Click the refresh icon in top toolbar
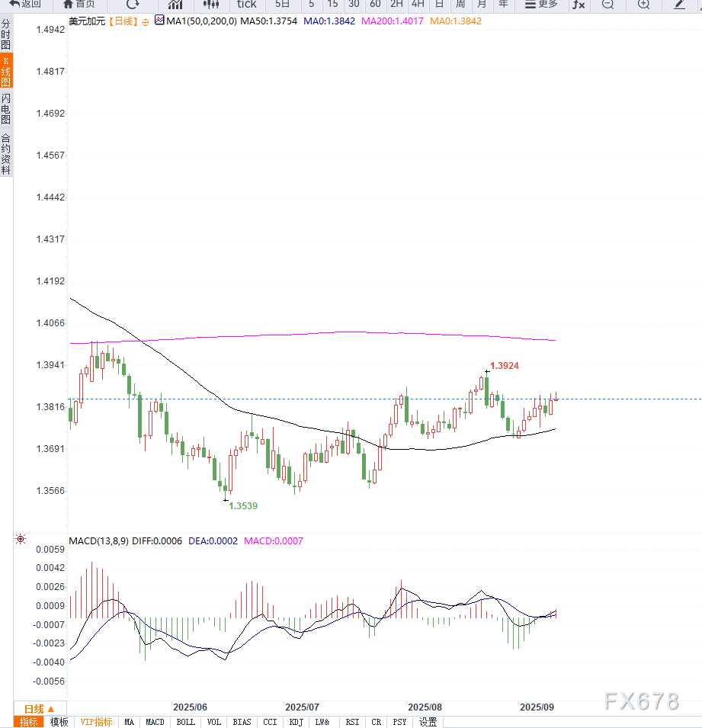Screen dimensions: 702x728 133,5
